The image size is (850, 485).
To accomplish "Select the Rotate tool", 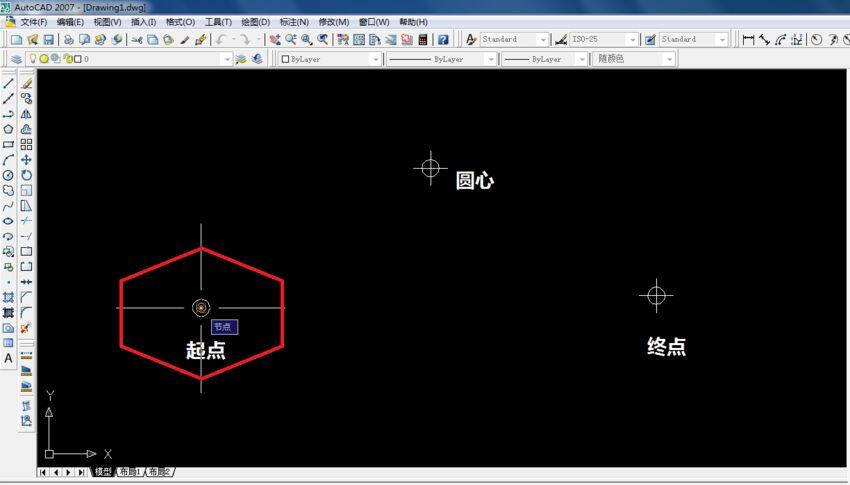I will click(26, 175).
